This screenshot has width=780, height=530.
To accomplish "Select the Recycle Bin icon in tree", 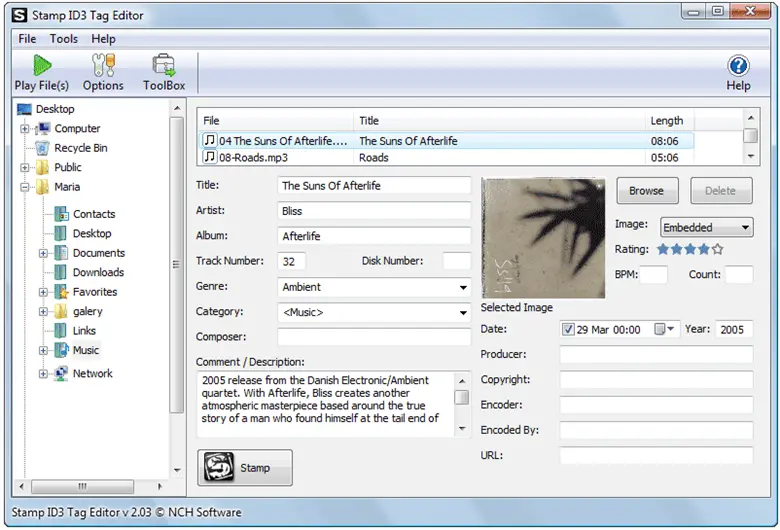I will [x=42, y=148].
